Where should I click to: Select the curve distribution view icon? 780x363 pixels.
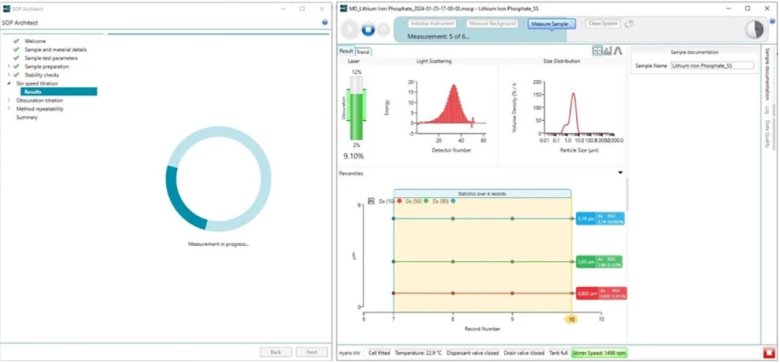[x=618, y=51]
